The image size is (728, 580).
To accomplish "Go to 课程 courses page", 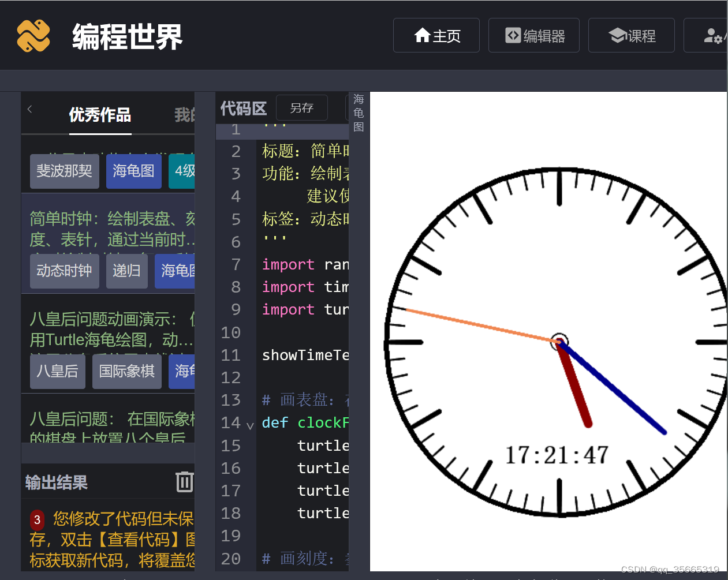I will coord(632,35).
